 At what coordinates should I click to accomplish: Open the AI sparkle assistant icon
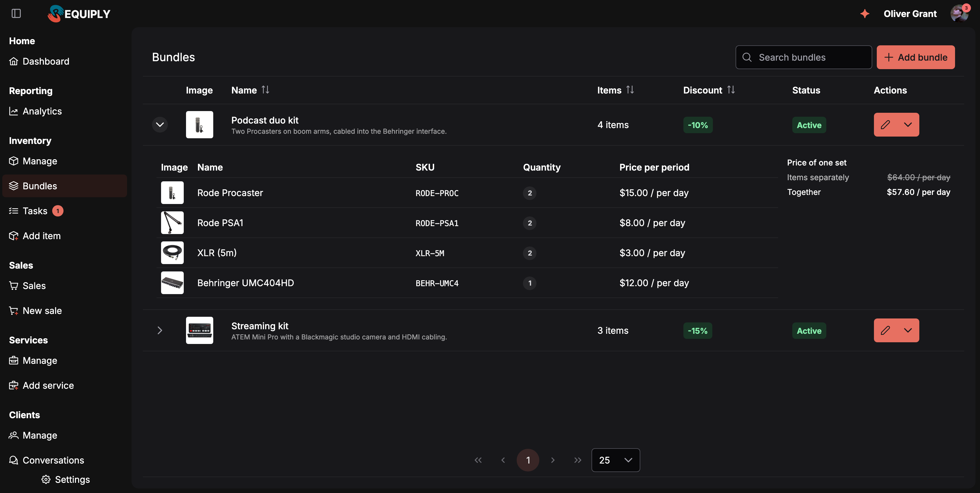coord(865,14)
